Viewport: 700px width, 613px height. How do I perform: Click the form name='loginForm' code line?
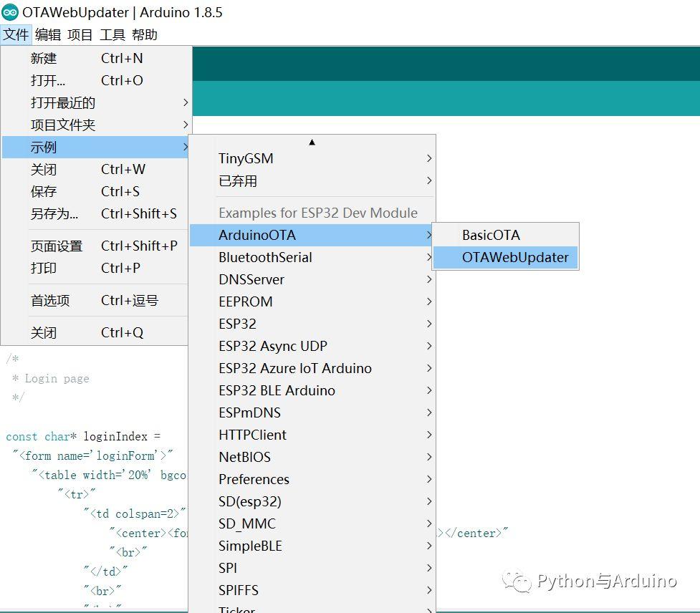(x=92, y=456)
